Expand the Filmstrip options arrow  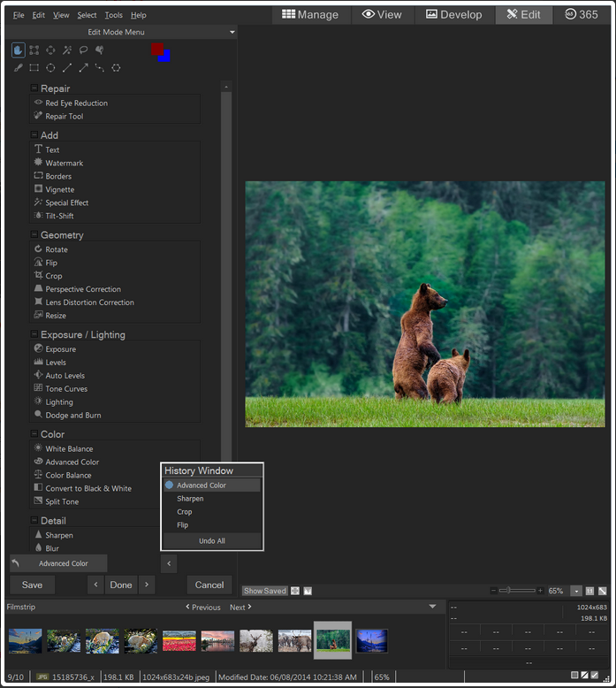pyautogui.click(x=432, y=607)
